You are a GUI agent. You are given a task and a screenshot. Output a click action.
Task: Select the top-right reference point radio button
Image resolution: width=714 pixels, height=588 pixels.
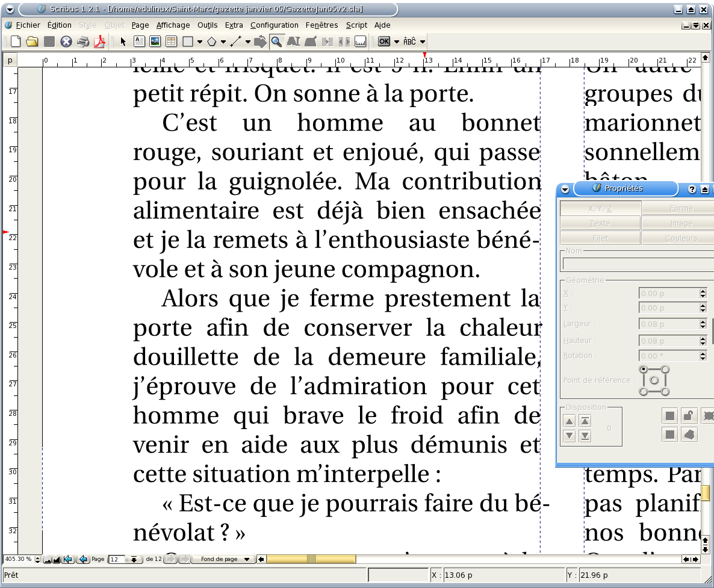point(665,369)
